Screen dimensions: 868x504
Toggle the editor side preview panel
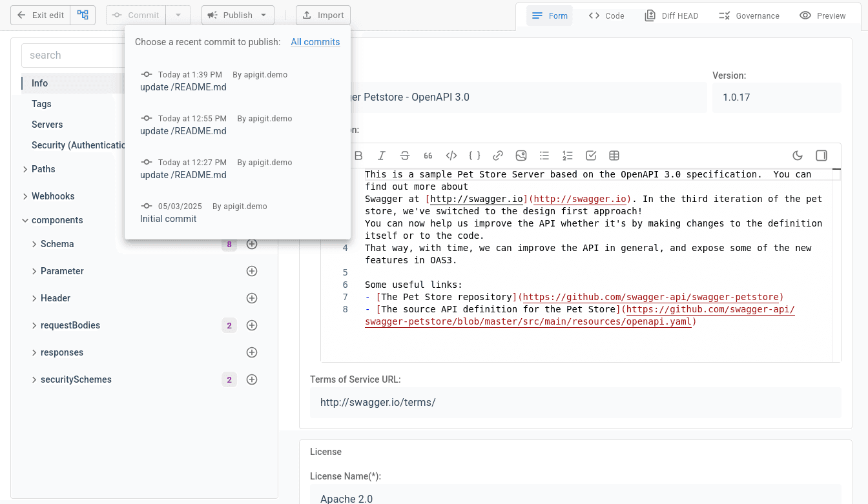click(x=821, y=156)
